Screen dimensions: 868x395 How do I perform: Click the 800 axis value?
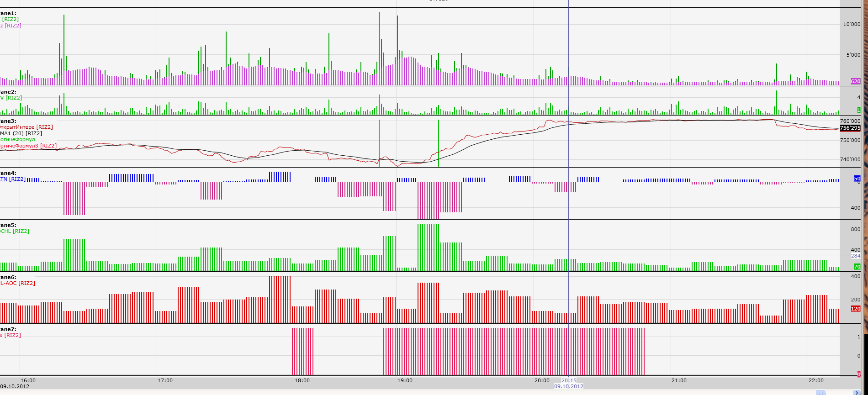(856, 230)
